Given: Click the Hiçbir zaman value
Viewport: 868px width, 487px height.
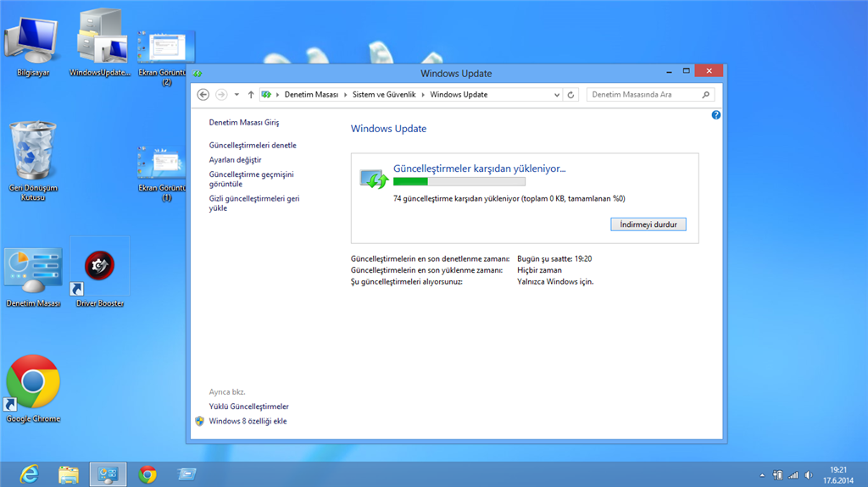Looking at the screenshot, I should [539, 270].
